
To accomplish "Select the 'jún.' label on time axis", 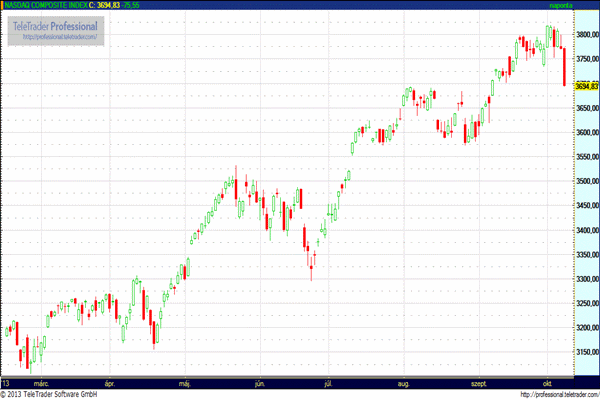I will (259, 383).
